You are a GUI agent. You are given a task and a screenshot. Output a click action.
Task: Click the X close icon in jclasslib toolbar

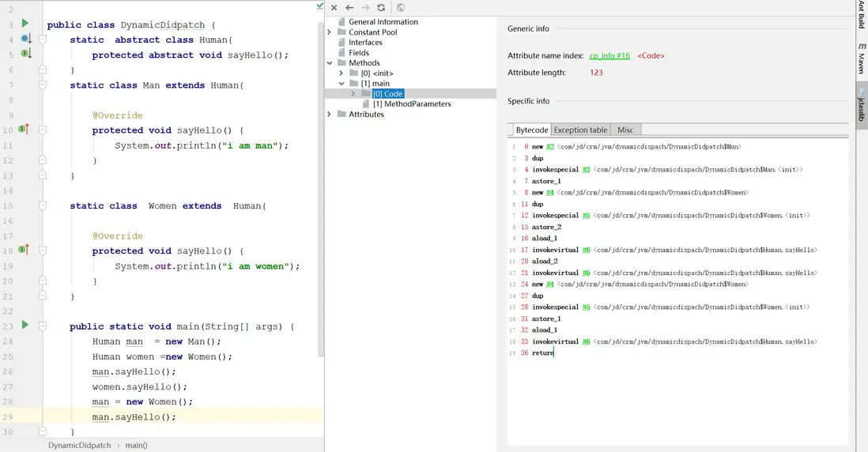click(x=334, y=7)
